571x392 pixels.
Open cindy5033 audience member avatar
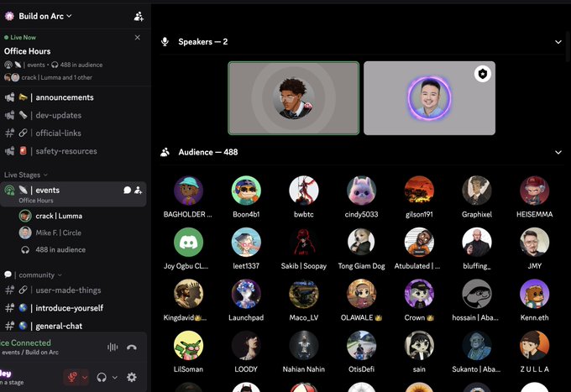click(x=361, y=191)
